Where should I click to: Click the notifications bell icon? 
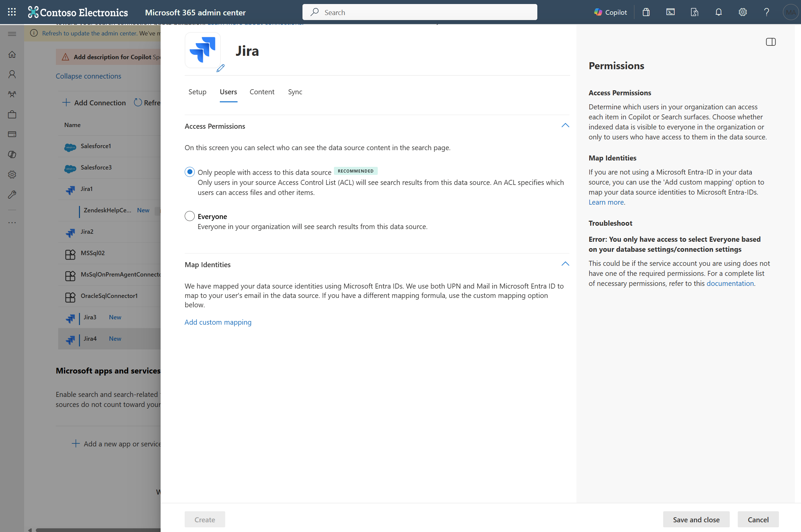[x=718, y=12]
